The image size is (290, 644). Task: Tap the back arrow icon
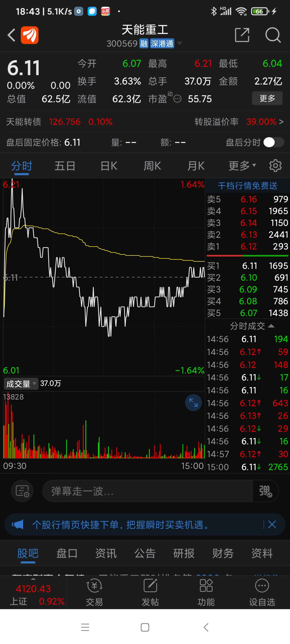click(11, 35)
